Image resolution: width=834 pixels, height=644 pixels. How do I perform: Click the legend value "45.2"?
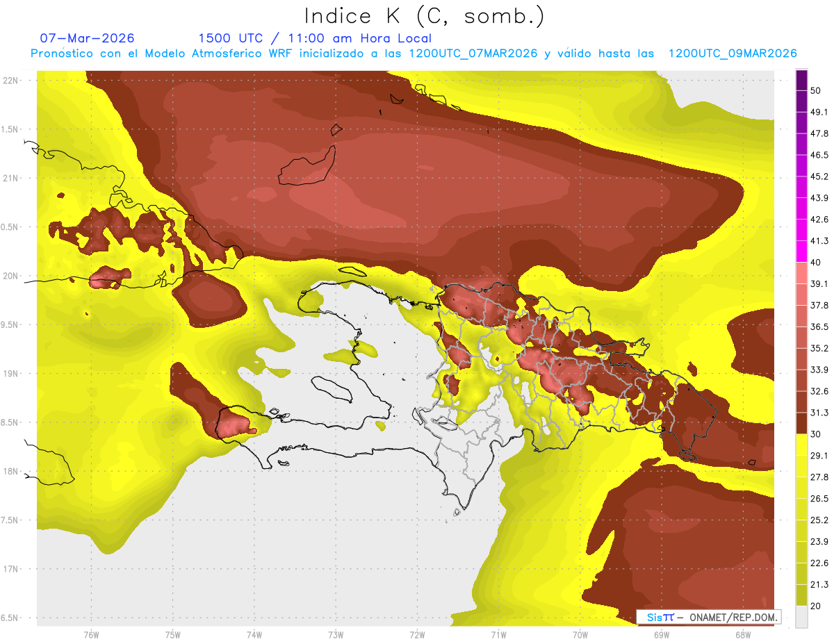click(x=819, y=176)
